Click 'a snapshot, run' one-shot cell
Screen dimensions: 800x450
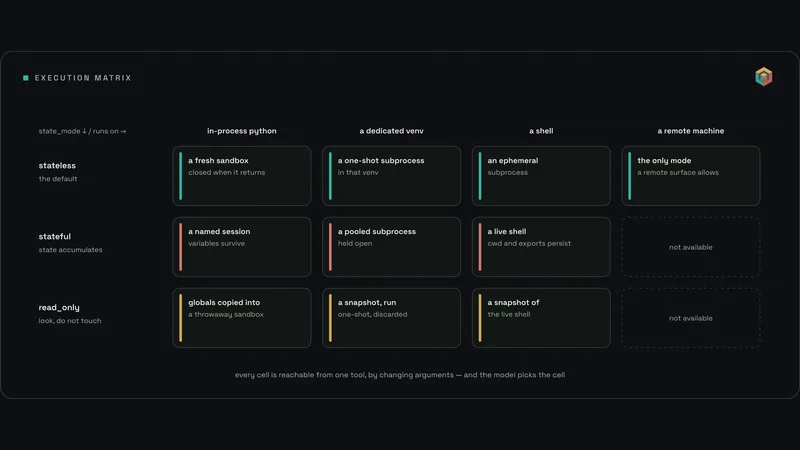pos(391,318)
